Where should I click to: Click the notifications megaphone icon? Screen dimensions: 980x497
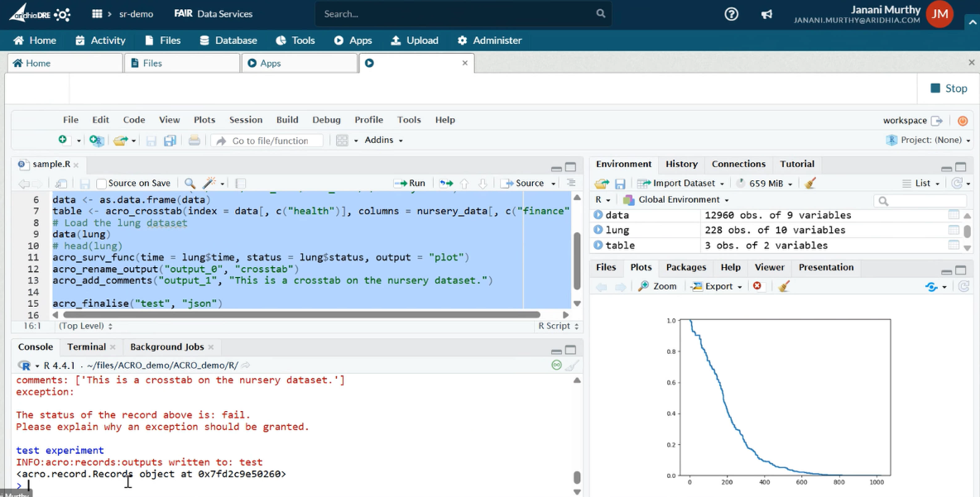(x=766, y=14)
